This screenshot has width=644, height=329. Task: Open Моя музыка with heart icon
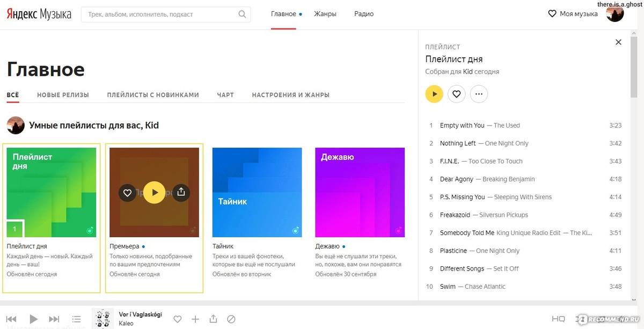[573, 14]
